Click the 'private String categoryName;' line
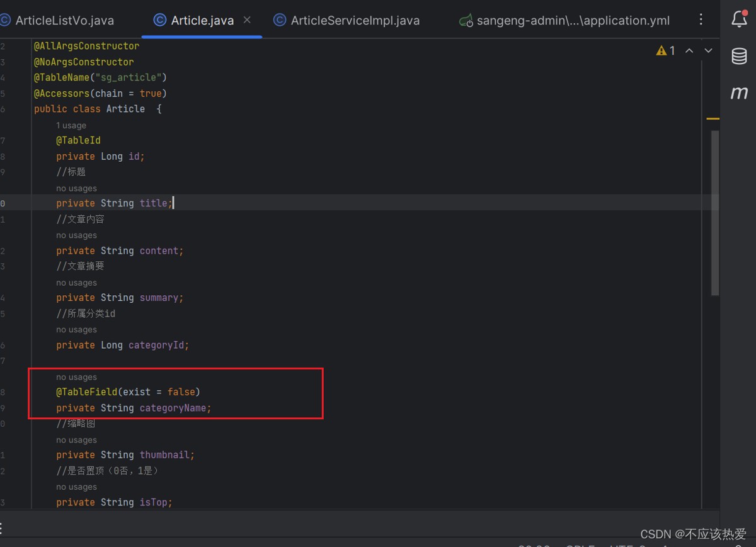The image size is (756, 547). coord(134,408)
